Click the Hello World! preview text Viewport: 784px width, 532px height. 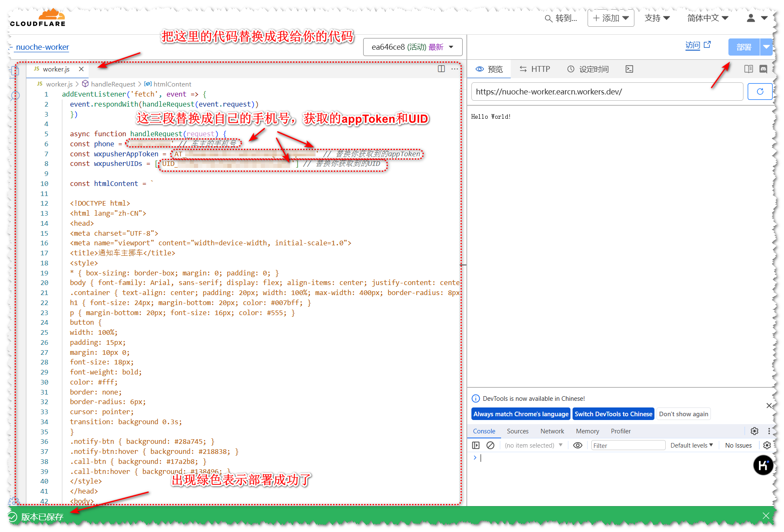tap(491, 117)
